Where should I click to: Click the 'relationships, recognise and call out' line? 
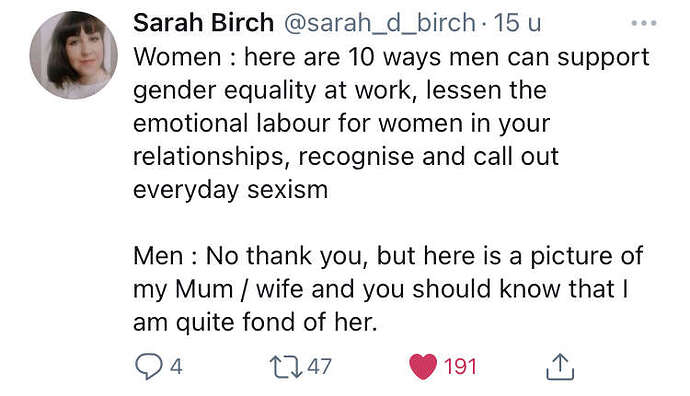point(346,157)
